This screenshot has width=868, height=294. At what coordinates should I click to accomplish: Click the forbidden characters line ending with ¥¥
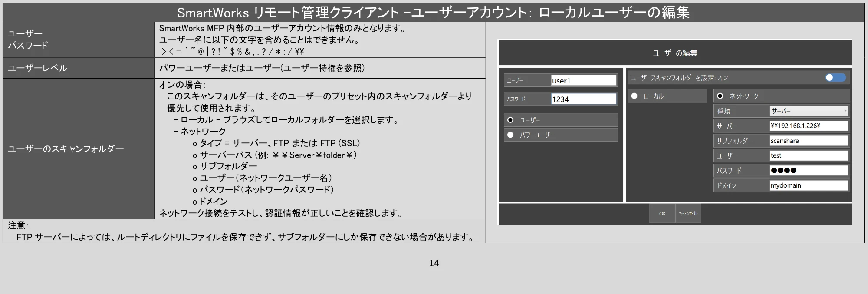[232, 51]
